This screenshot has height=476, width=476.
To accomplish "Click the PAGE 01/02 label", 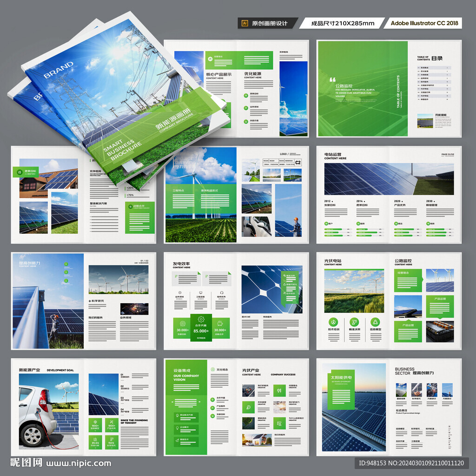I will 448,154.
